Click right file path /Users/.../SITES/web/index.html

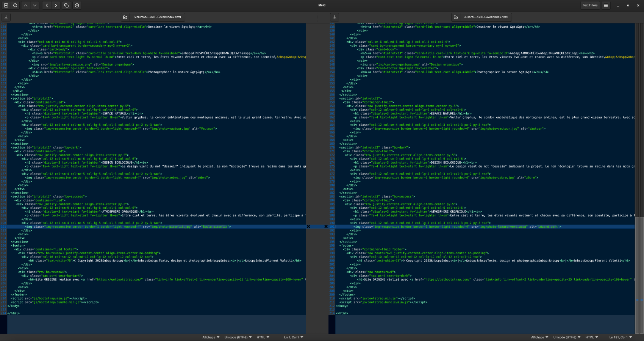click(486, 17)
